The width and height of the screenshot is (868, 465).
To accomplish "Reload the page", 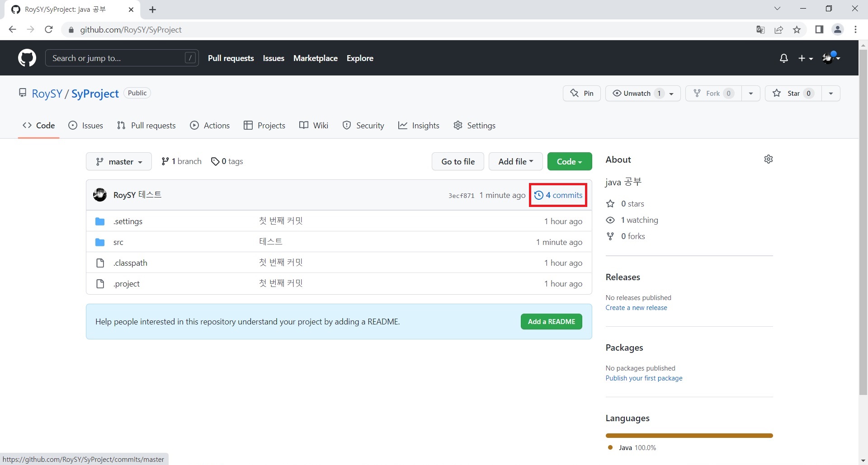I will (49, 29).
